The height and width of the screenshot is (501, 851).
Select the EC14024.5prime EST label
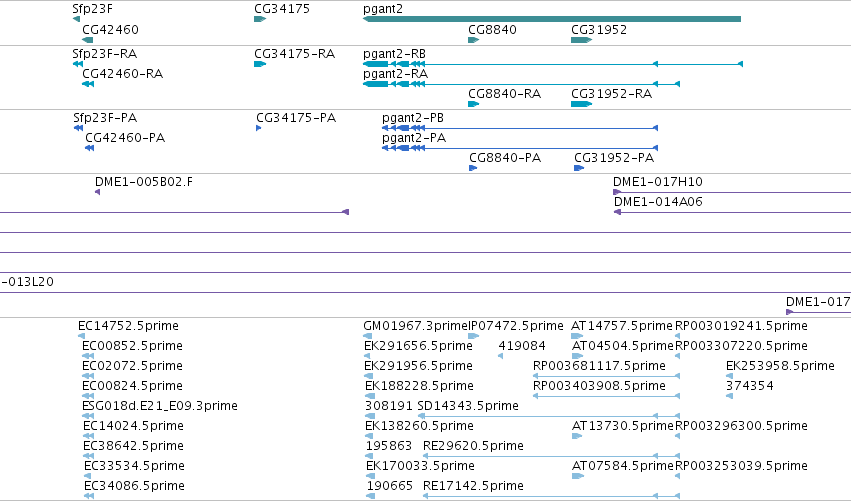(133, 426)
